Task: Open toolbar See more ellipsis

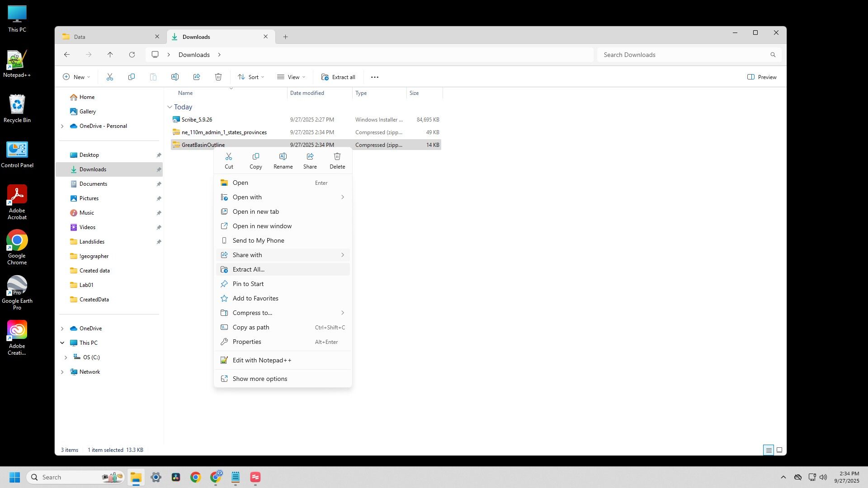Action: click(x=375, y=77)
